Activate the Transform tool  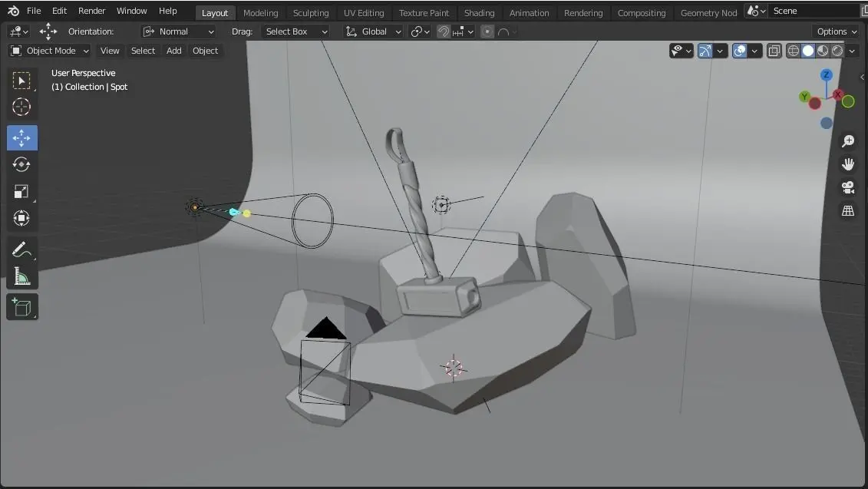click(x=21, y=218)
